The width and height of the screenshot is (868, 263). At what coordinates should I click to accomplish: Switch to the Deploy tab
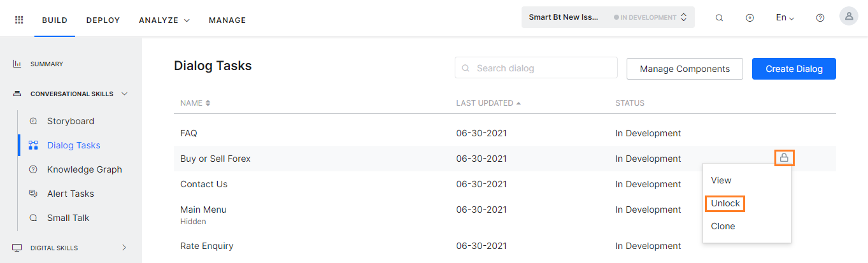click(x=103, y=20)
